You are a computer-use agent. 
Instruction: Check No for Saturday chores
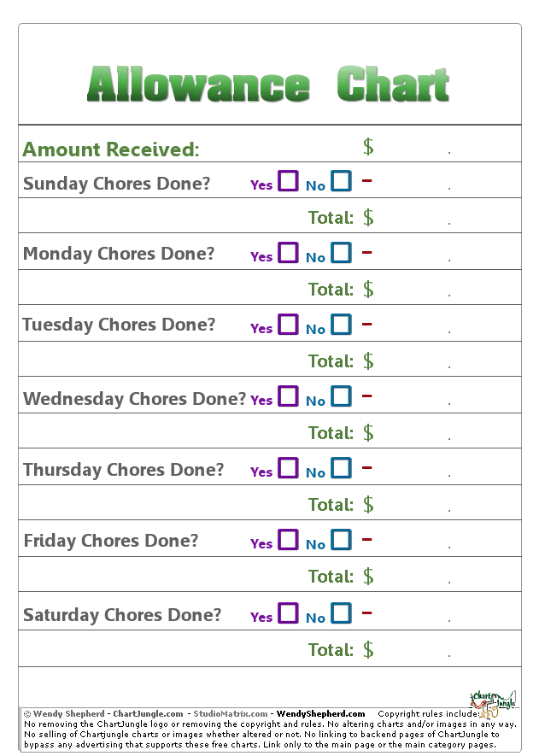(x=342, y=613)
